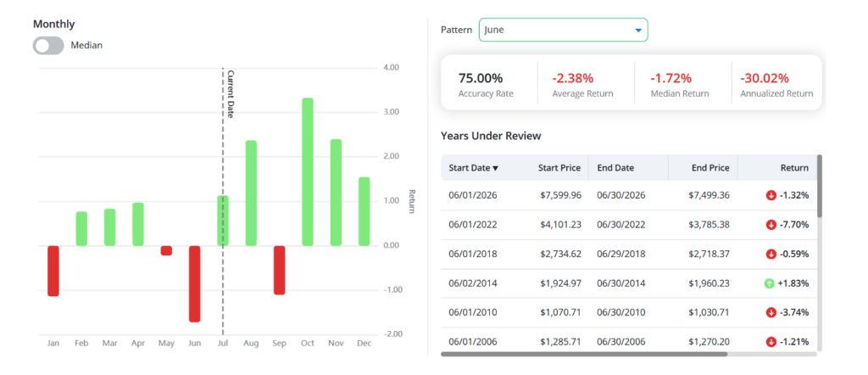868x375 pixels.
Task: Click the Dec green bar in chart
Action: point(364,211)
